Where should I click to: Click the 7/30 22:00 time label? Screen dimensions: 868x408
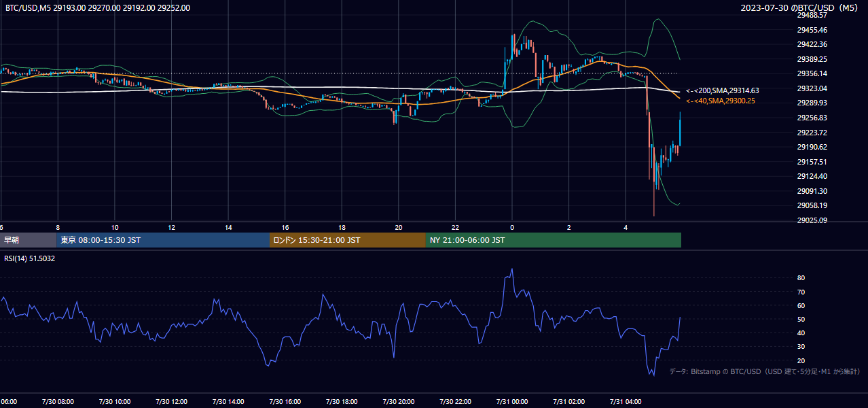[455, 402]
